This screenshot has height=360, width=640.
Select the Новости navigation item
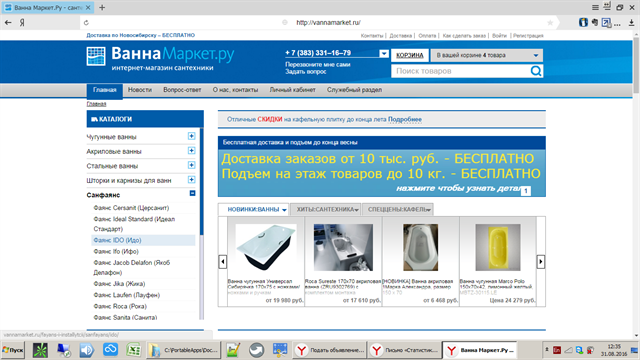tap(140, 90)
